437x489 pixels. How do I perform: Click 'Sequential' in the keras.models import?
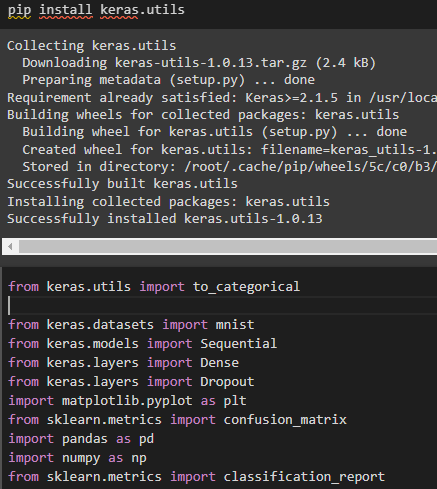coord(238,344)
